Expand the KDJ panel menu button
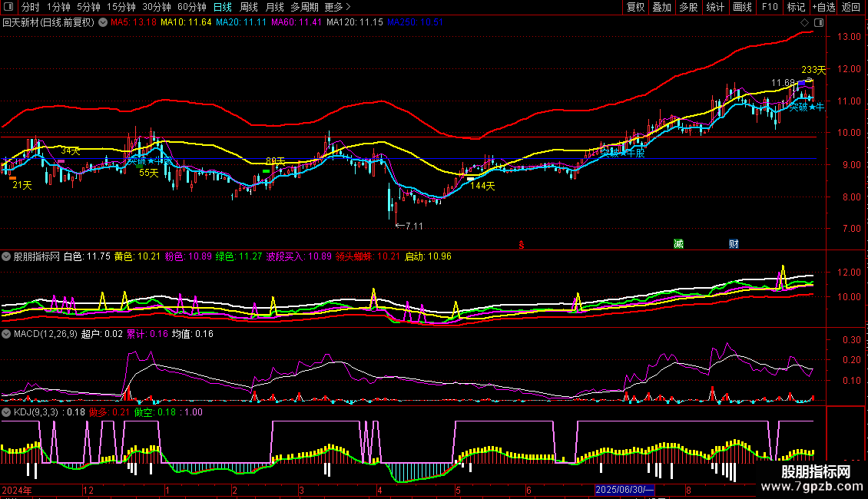The height and width of the screenshot is (499, 868). pyautogui.click(x=6, y=412)
